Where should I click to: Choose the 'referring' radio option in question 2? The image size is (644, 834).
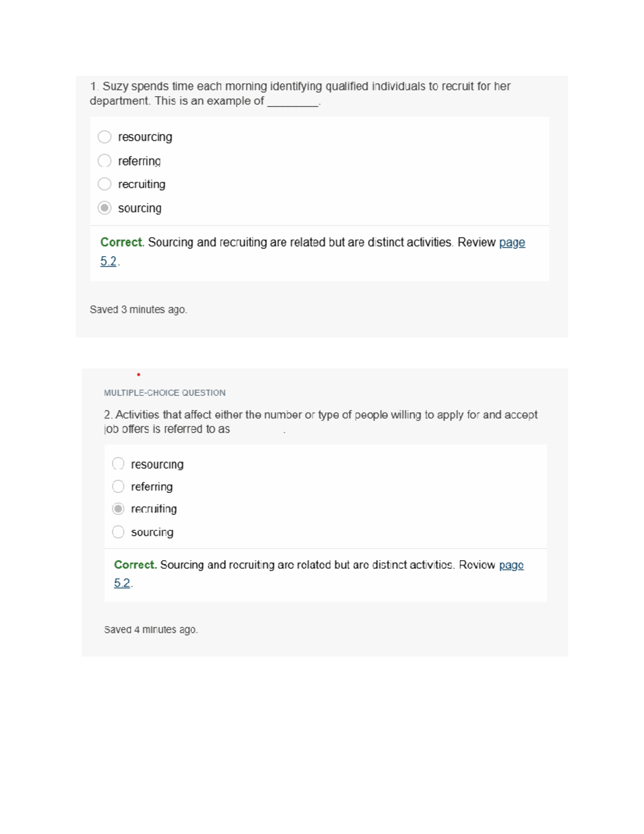tap(118, 487)
